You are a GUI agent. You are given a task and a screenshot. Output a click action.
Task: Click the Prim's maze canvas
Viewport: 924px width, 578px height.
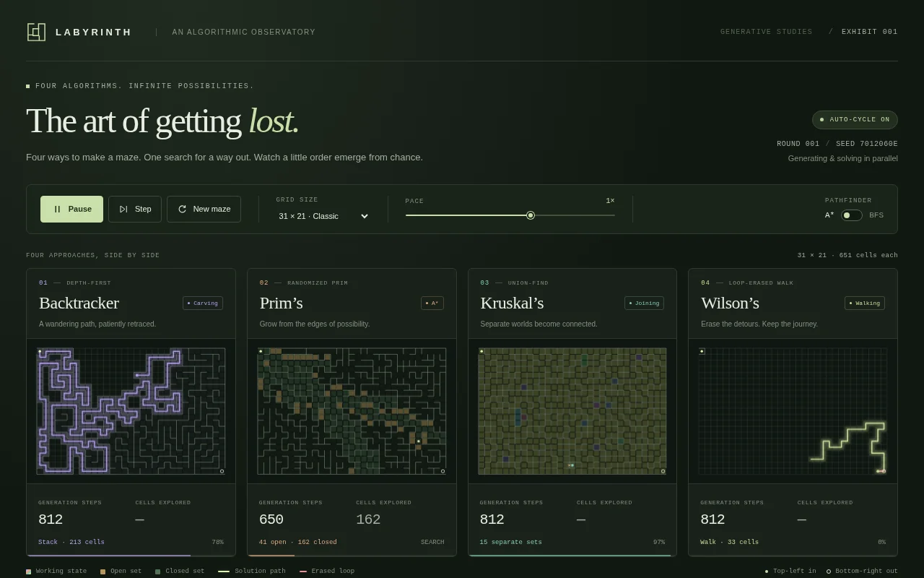coord(352,411)
